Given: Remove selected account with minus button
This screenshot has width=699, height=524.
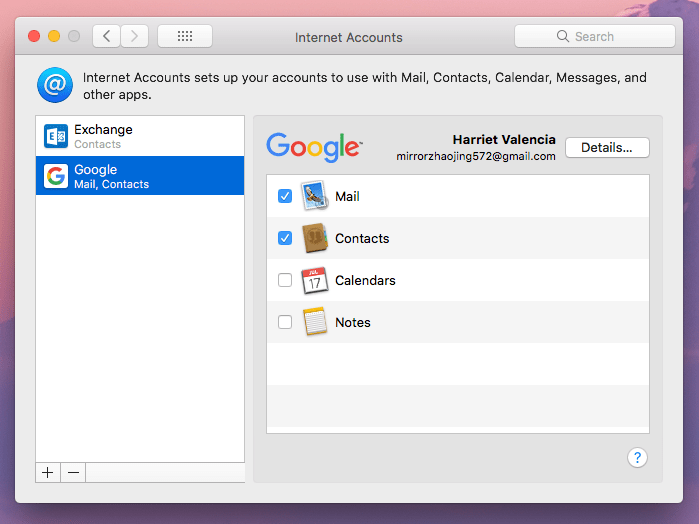Looking at the screenshot, I should [x=73, y=472].
